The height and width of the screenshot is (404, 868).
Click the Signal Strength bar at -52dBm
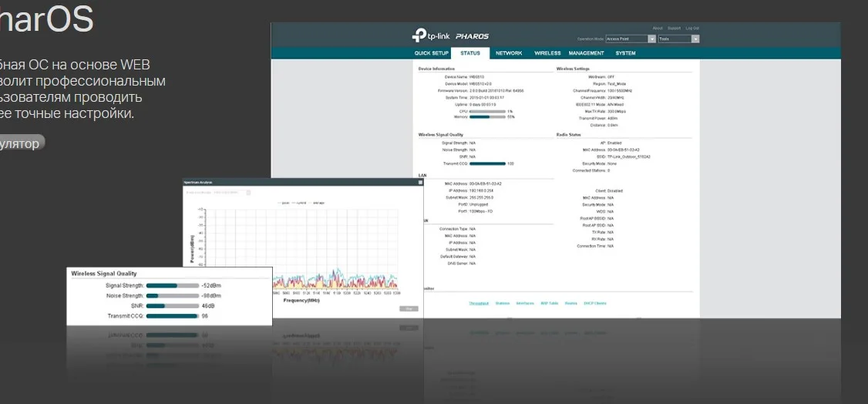coord(171,285)
